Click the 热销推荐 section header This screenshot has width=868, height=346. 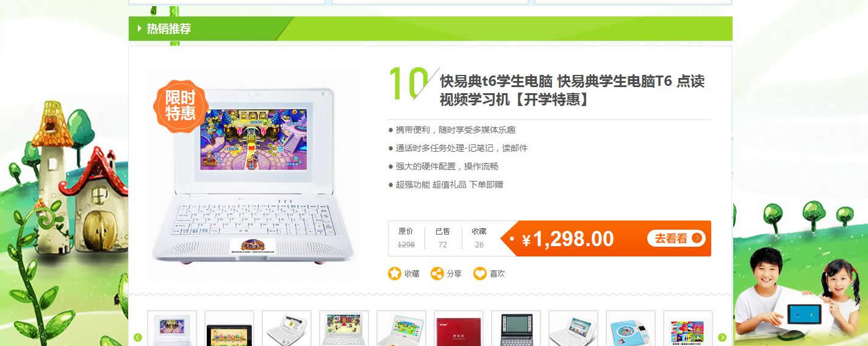pos(168,29)
